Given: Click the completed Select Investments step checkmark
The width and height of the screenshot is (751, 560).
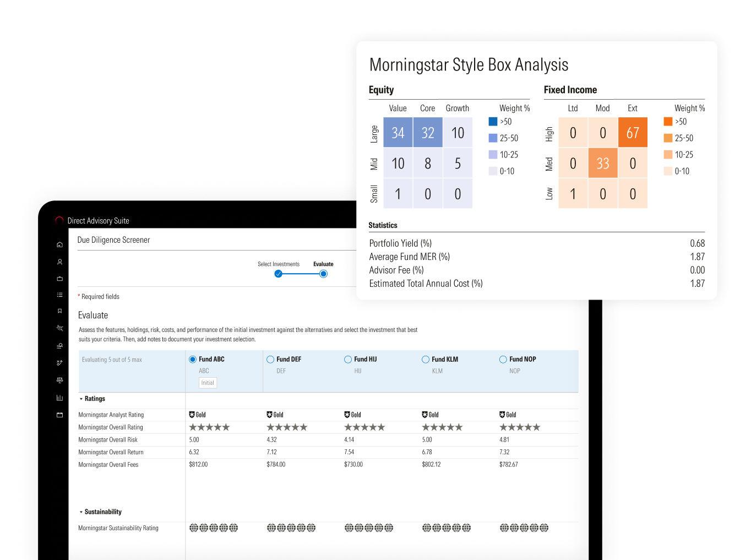Looking at the screenshot, I should tap(279, 274).
